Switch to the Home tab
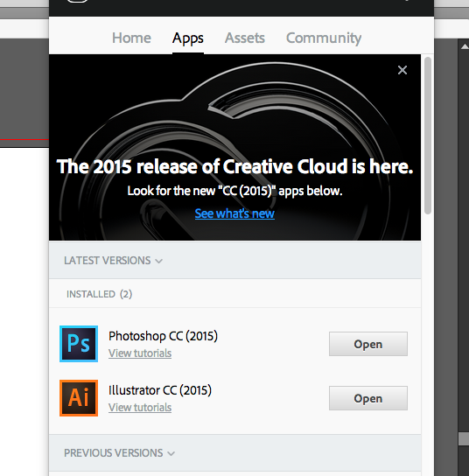Viewport: 469px width, 476px height. click(131, 38)
